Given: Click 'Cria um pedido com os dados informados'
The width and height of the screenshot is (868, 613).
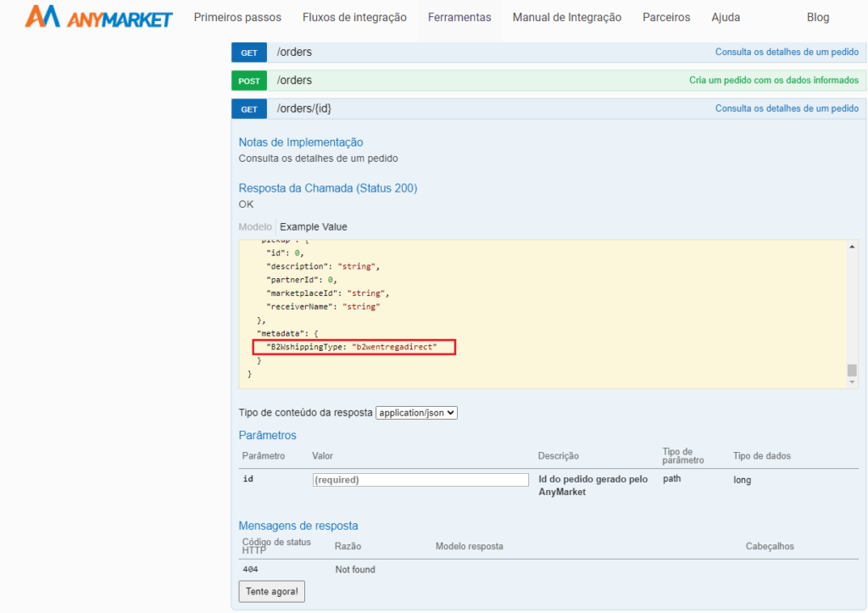Looking at the screenshot, I should (x=773, y=81).
